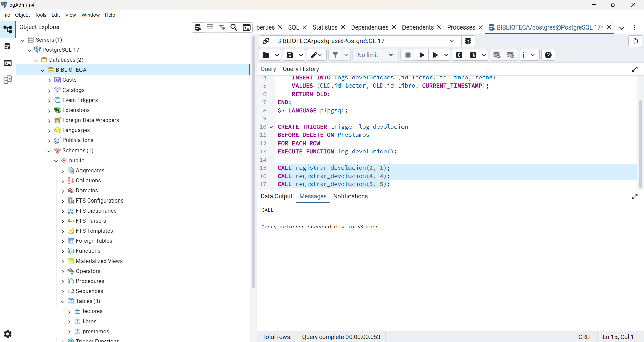This screenshot has height=342, width=644.
Task: Click the Save File disk icon
Action: click(x=290, y=55)
